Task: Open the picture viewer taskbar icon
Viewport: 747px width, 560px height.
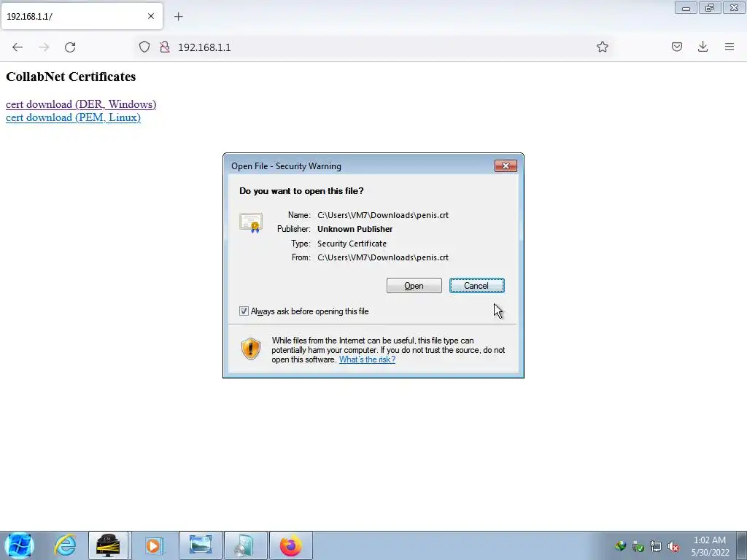Action: click(200, 545)
